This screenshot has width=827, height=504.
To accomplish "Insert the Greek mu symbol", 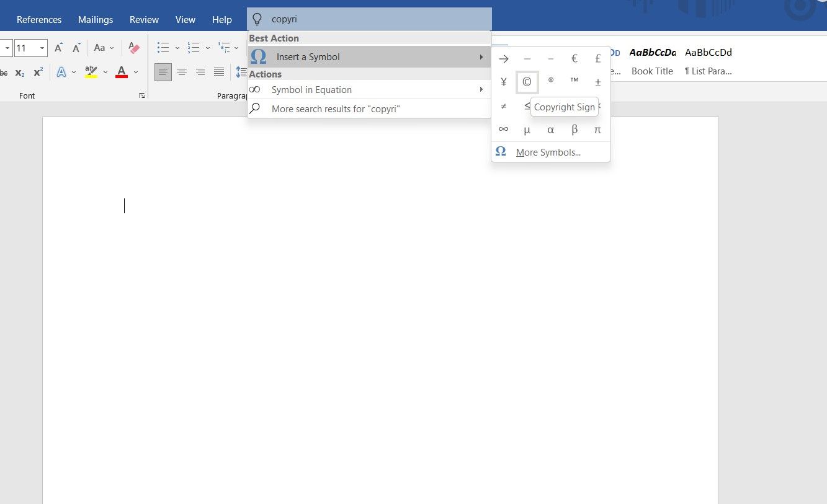I will point(527,130).
